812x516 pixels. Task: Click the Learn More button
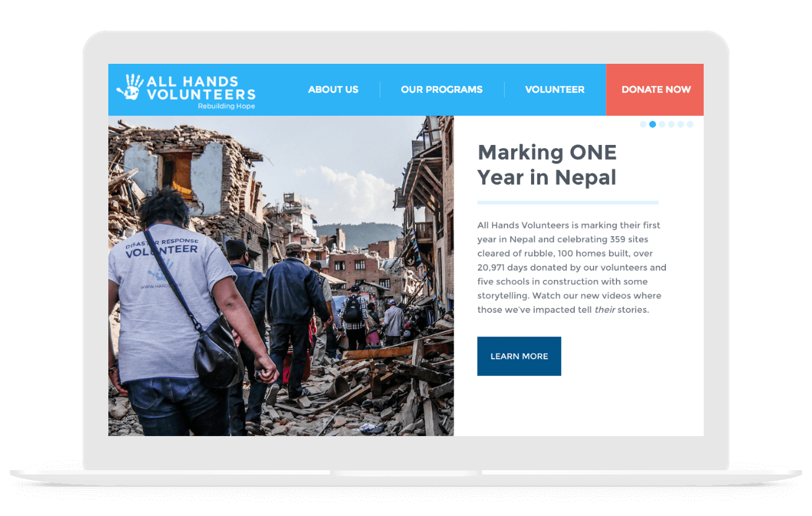[x=519, y=356]
